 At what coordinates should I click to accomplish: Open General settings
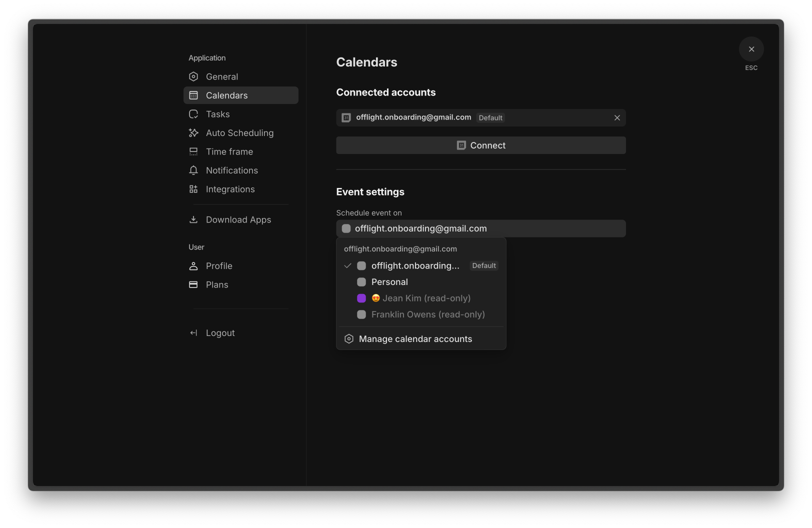241,76
